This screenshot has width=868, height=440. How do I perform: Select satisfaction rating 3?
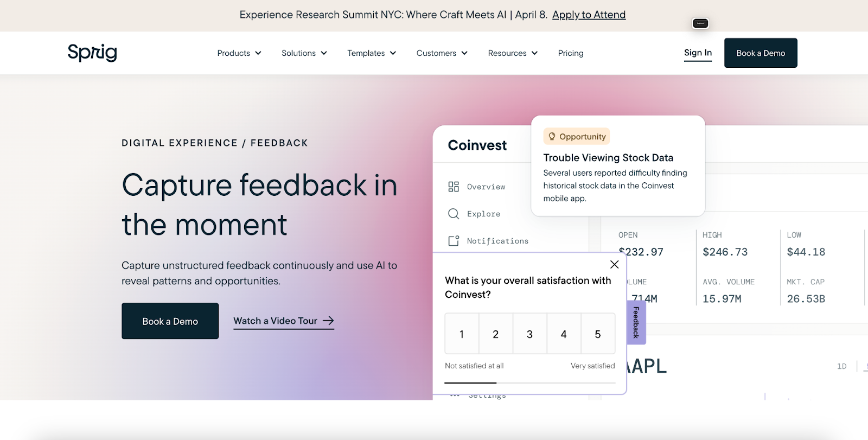click(x=530, y=334)
